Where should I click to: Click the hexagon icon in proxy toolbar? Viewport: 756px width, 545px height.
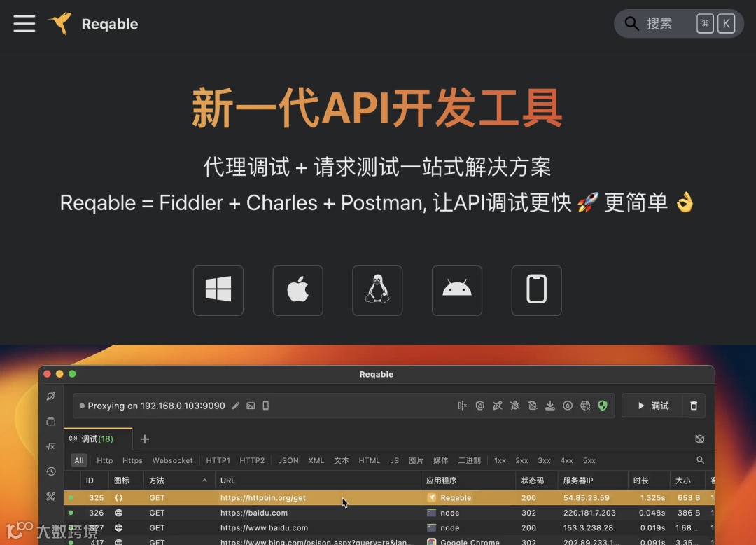[x=479, y=406]
